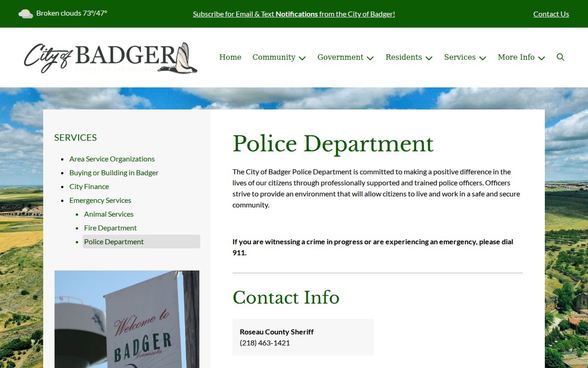This screenshot has height=368, width=588.
Task: Open Emergency Services sidebar link
Action: pos(100,200)
